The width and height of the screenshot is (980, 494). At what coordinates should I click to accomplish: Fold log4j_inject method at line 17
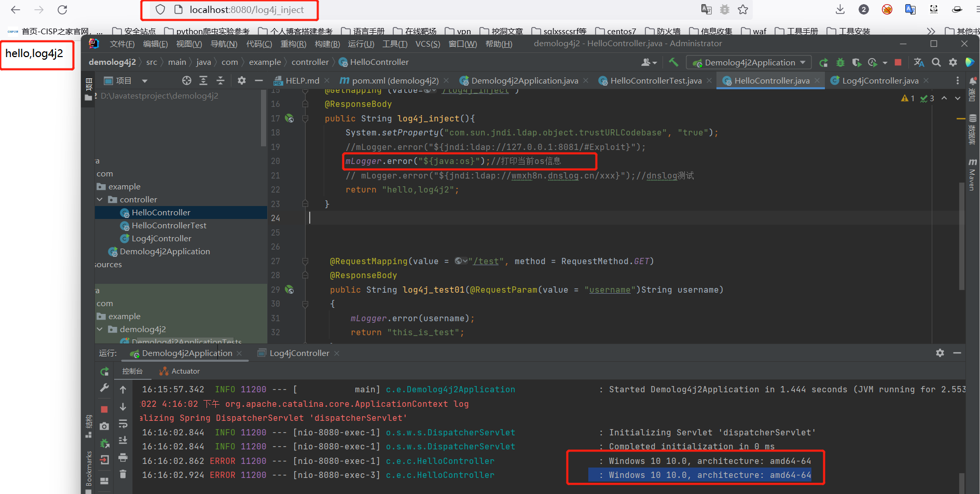(305, 118)
